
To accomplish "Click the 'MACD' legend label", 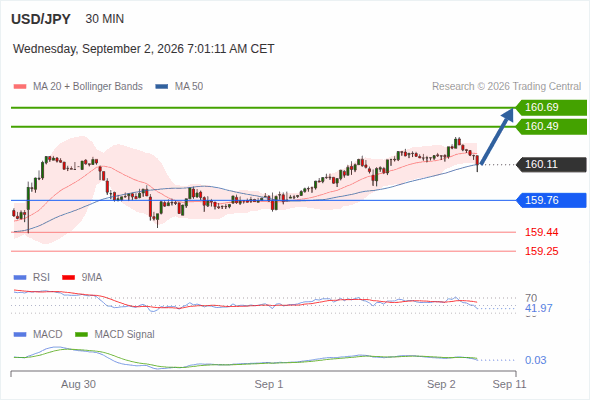I will (x=47, y=335).
